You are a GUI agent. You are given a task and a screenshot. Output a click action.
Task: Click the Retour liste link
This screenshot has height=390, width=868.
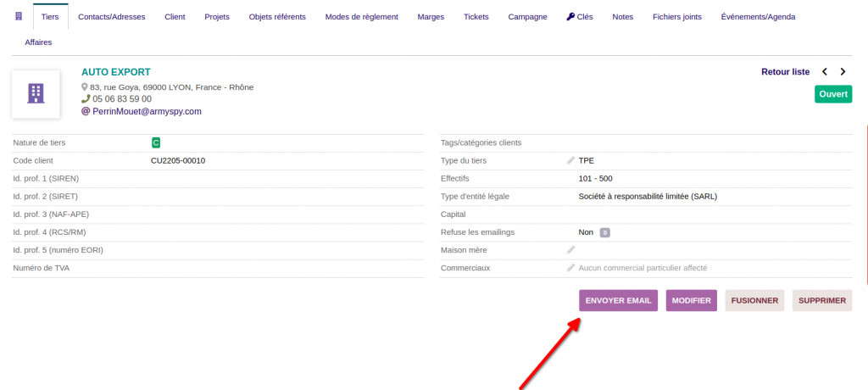point(785,72)
